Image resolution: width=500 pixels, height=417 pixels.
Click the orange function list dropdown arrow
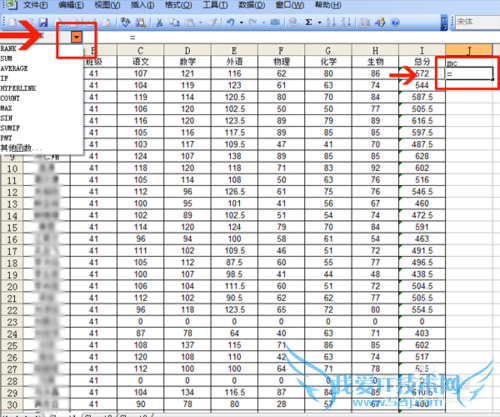tap(77, 37)
